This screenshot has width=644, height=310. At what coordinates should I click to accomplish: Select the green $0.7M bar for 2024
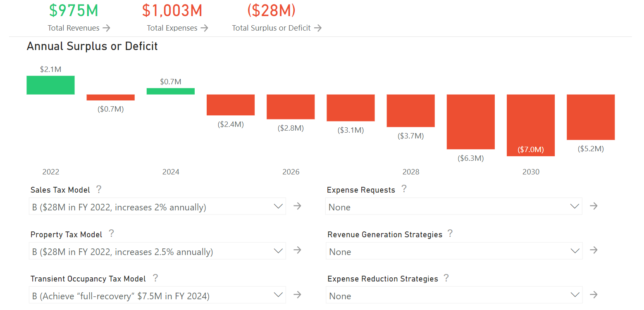171,91
